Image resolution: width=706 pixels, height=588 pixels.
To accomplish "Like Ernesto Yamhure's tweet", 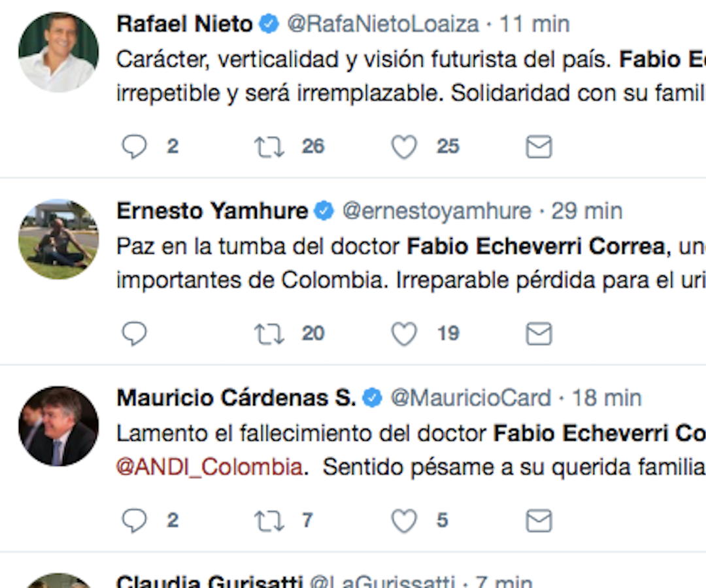I will (404, 334).
